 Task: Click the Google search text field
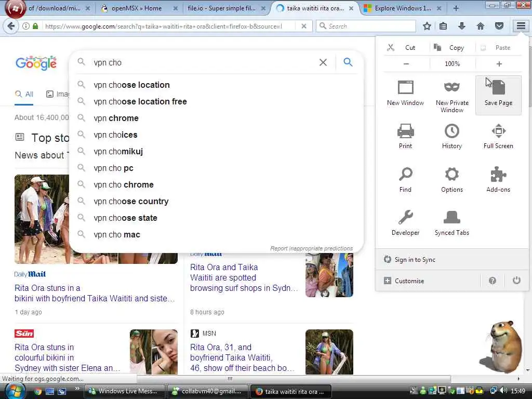pos(204,62)
